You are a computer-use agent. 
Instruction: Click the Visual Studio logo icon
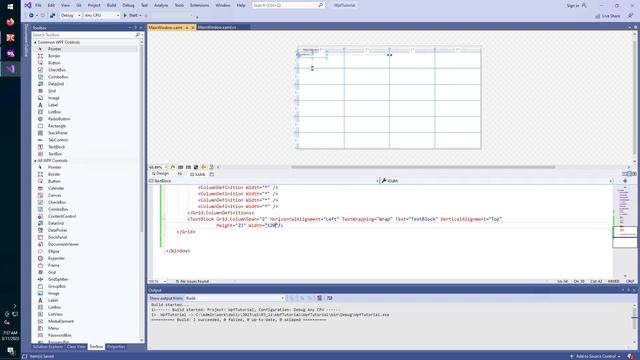tap(28, 5)
